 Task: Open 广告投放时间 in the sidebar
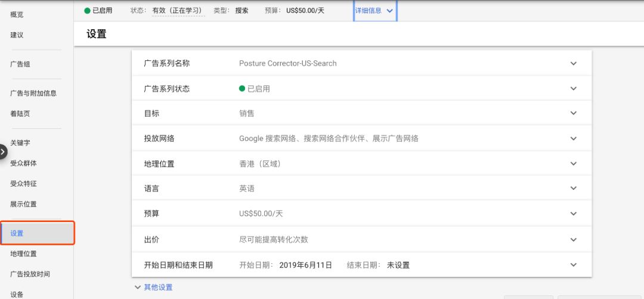[30, 275]
